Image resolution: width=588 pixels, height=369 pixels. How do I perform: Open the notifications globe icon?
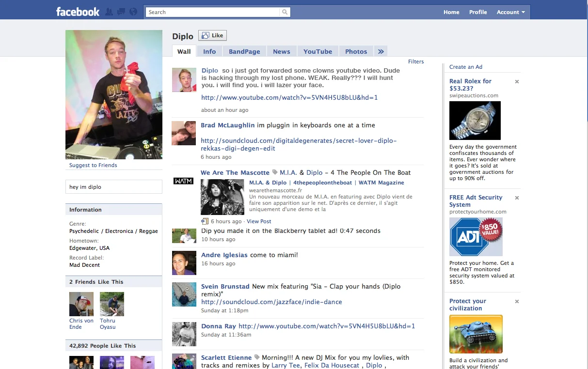(x=133, y=12)
